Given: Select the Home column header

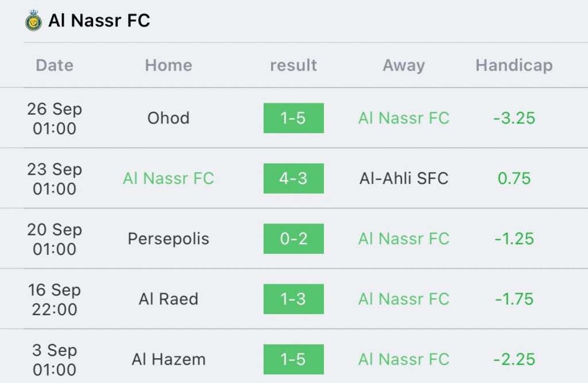Looking at the screenshot, I should pos(168,65).
